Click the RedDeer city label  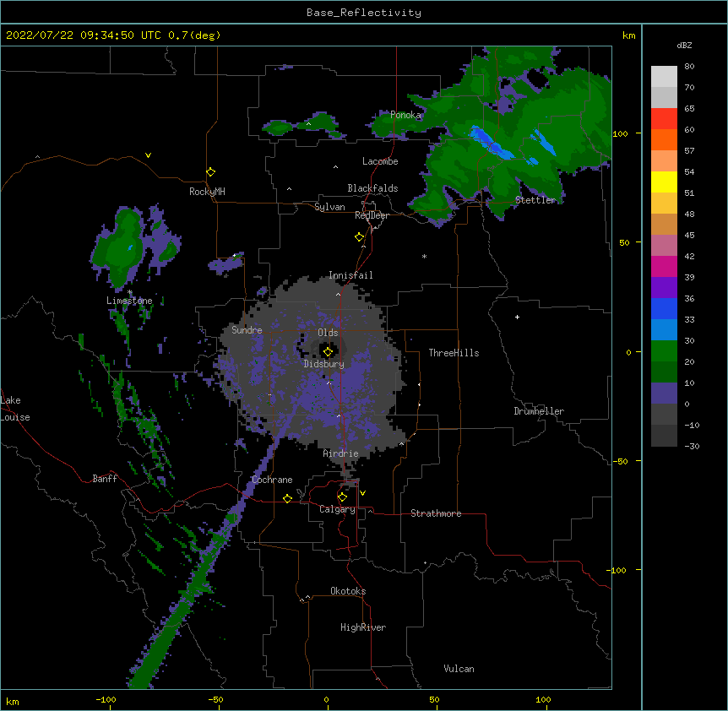[x=372, y=215]
